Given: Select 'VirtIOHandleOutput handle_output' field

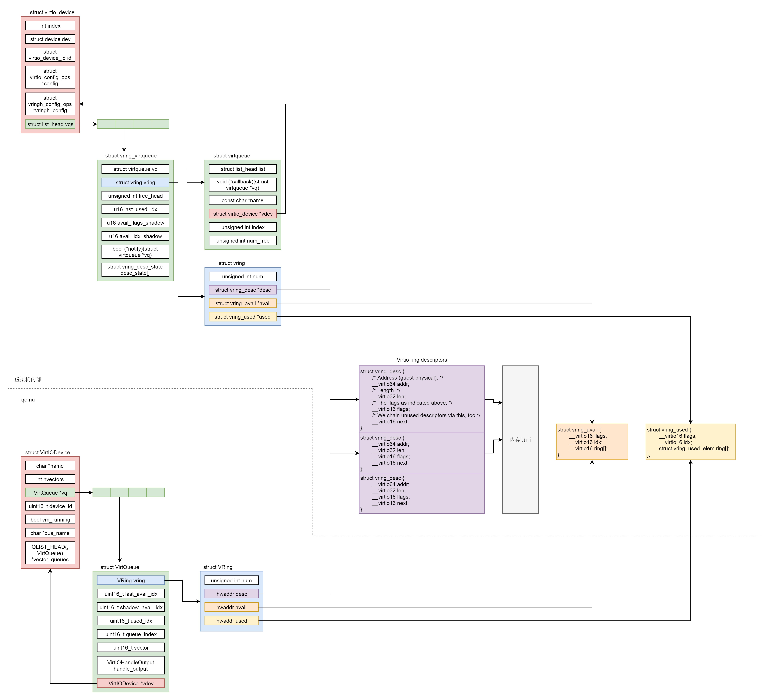Looking at the screenshot, I should pos(131,665).
